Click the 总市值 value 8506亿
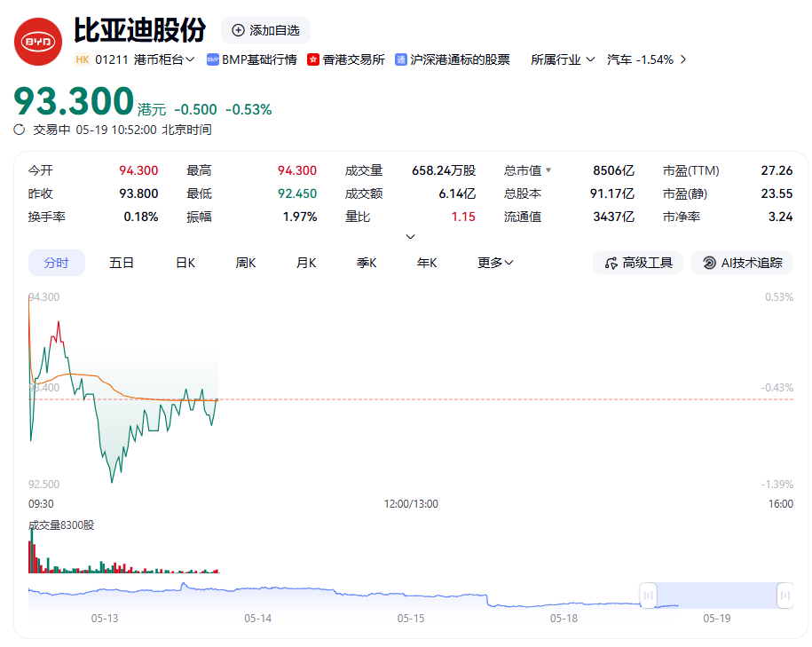 pyautogui.click(x=614, y=170)
